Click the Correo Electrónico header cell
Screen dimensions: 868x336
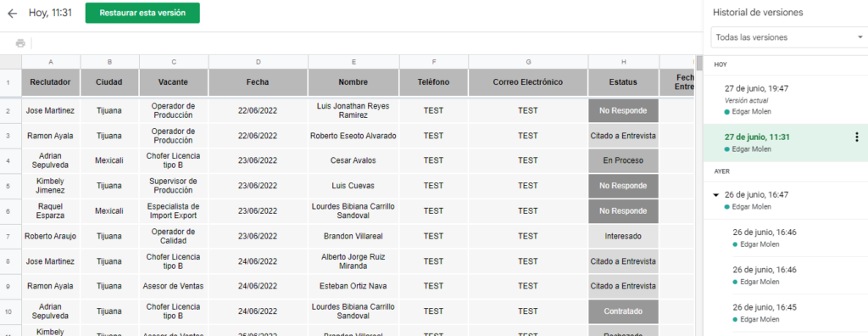coord(528,82)
